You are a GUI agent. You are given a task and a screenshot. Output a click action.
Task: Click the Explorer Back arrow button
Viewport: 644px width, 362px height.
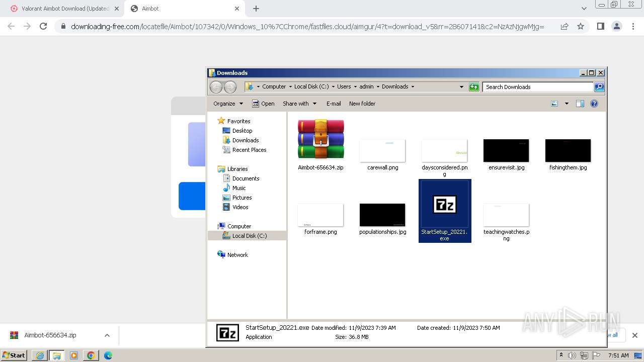point(216,87)
